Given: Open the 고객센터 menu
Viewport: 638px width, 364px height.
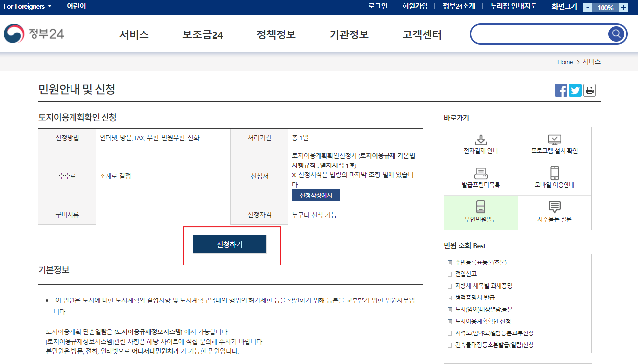Looking at the screenshot, I should (422, 35).
